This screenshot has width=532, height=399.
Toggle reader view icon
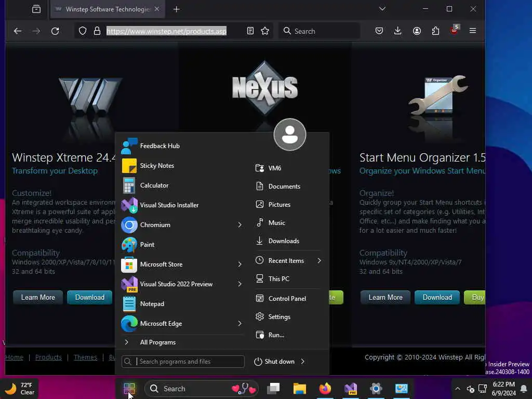250,31
